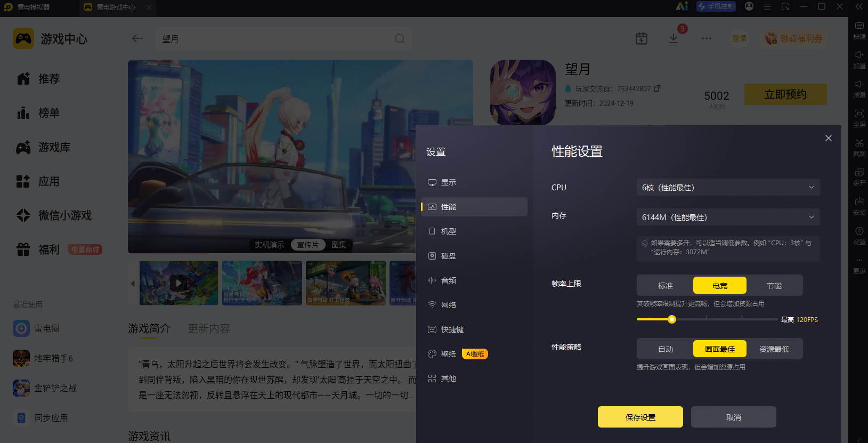Click 取消 to cancel settings
Viewport: 868px width, 443px height.
(734, 417)
